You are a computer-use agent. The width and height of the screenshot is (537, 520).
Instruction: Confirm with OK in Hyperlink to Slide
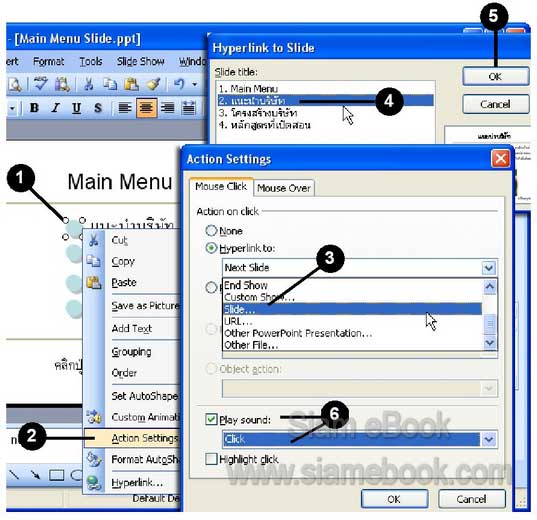[495, 76]
